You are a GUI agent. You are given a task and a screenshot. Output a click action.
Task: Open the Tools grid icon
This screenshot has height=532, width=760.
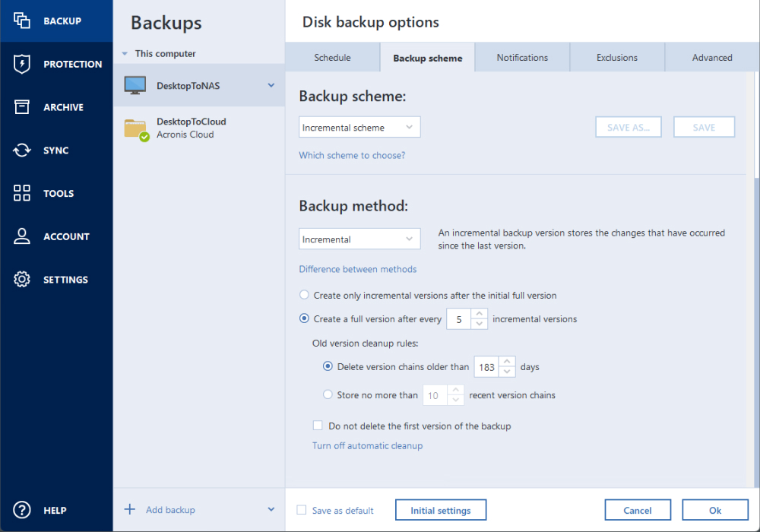click(x=21, y=193)
